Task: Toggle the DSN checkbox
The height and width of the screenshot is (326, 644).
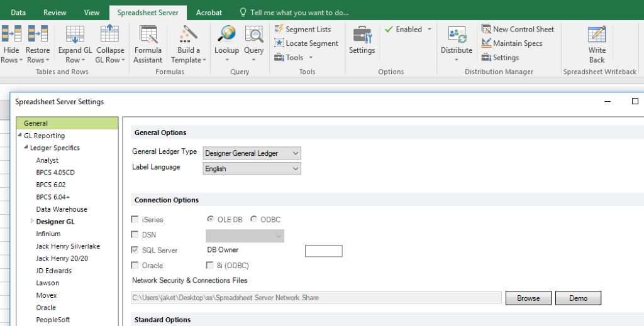Action: [x=135, y=234]
